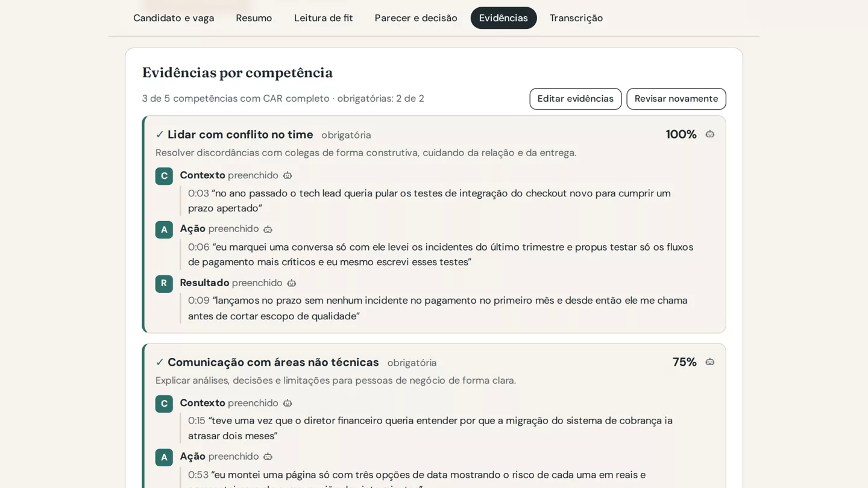The width and height of the screenshot is (868, 488).
Task: Open the Transcrição tab
Action: click(576, 18)
